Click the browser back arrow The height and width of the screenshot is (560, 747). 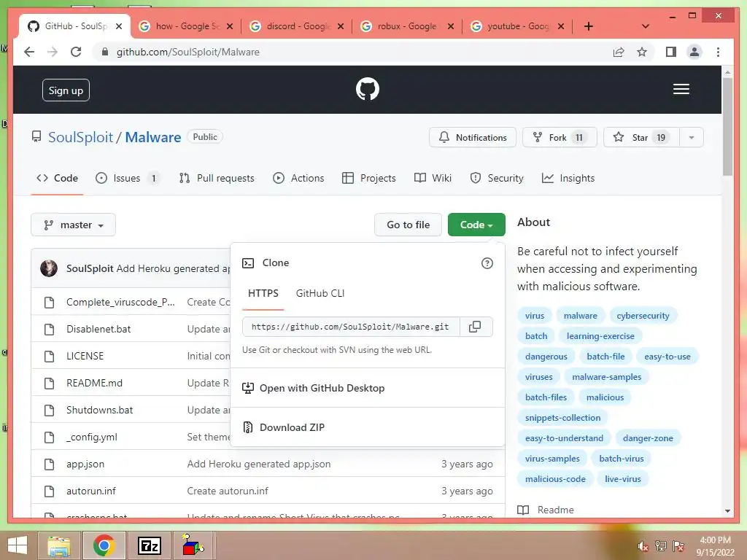pos(29,52)
